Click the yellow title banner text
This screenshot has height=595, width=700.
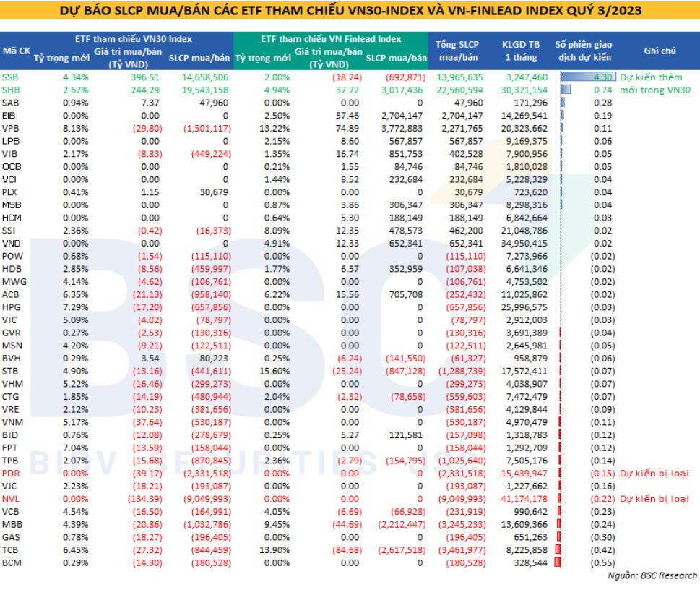[350, 10]
